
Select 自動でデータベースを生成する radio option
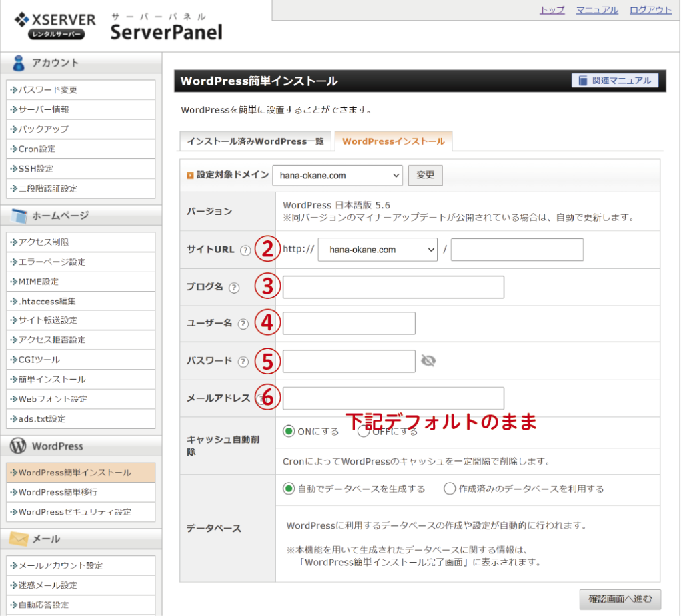tap(288, 489)
